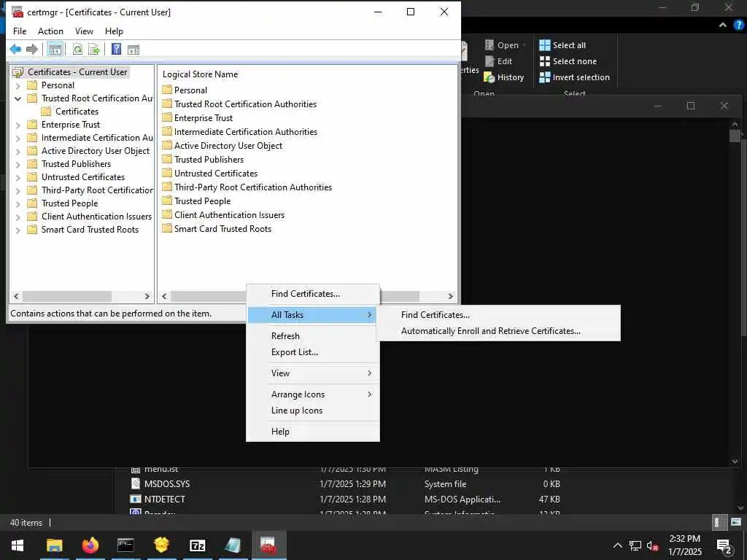Click the Select none icon in Explorer ribbon
This screenshot has height=560, width=747.
[544, 61]
